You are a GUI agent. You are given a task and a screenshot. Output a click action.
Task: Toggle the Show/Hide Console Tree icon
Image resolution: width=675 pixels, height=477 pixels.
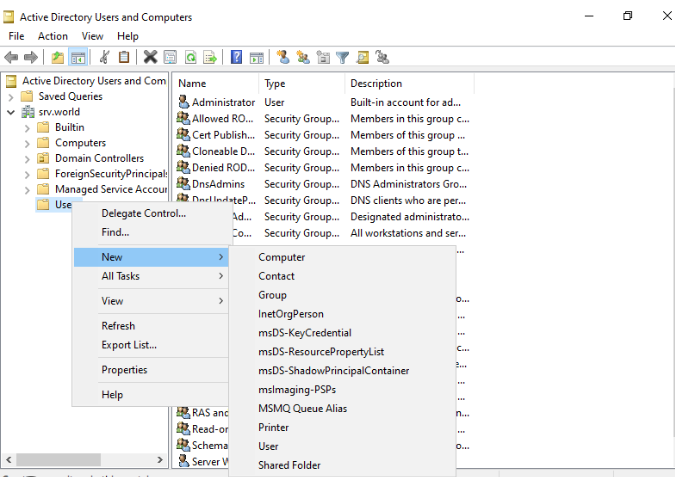point(78,57)
